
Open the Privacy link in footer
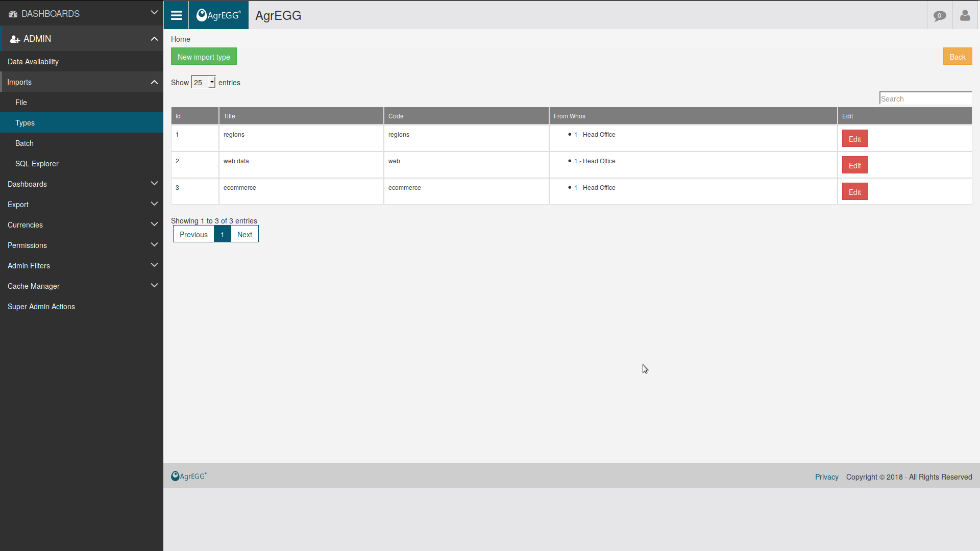[826, 477]
